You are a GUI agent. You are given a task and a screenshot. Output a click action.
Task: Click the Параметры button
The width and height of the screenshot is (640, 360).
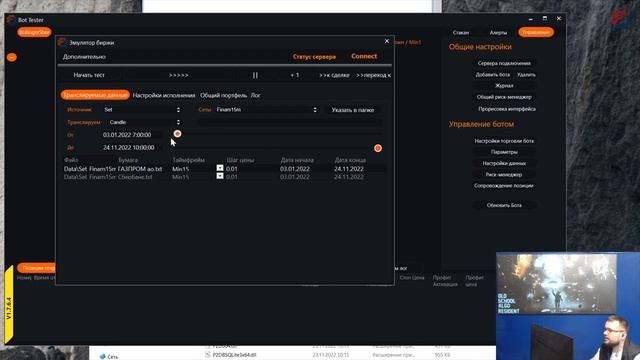pos(504,152)
